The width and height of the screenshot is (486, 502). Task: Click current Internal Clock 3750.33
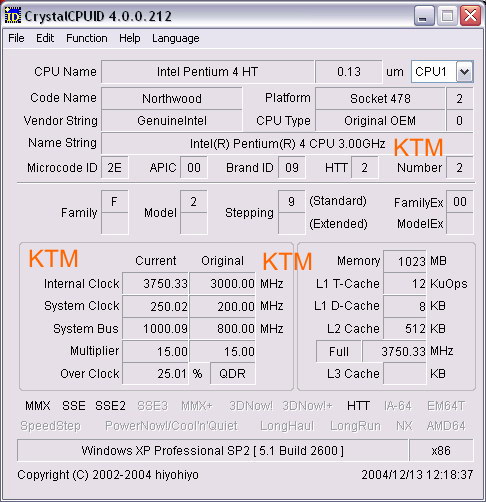coord(156,283)
